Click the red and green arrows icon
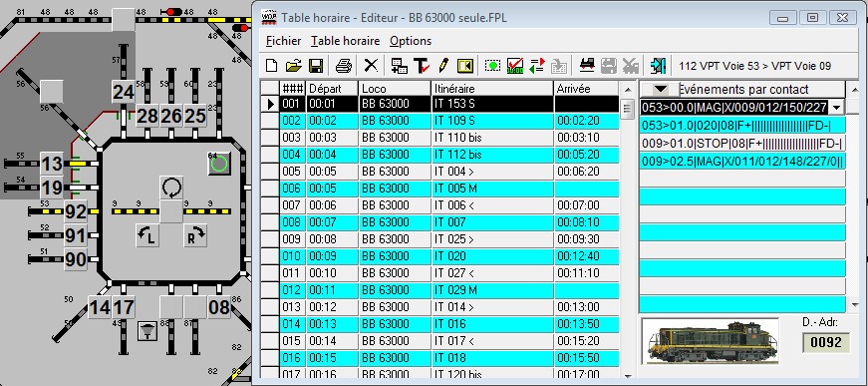 pyautogui.click(x=537, y=66)
